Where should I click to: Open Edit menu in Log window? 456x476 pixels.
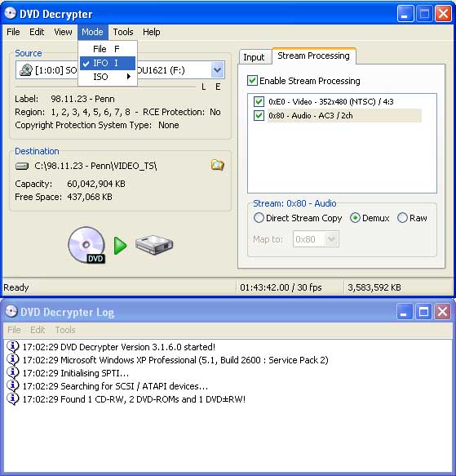38,330
